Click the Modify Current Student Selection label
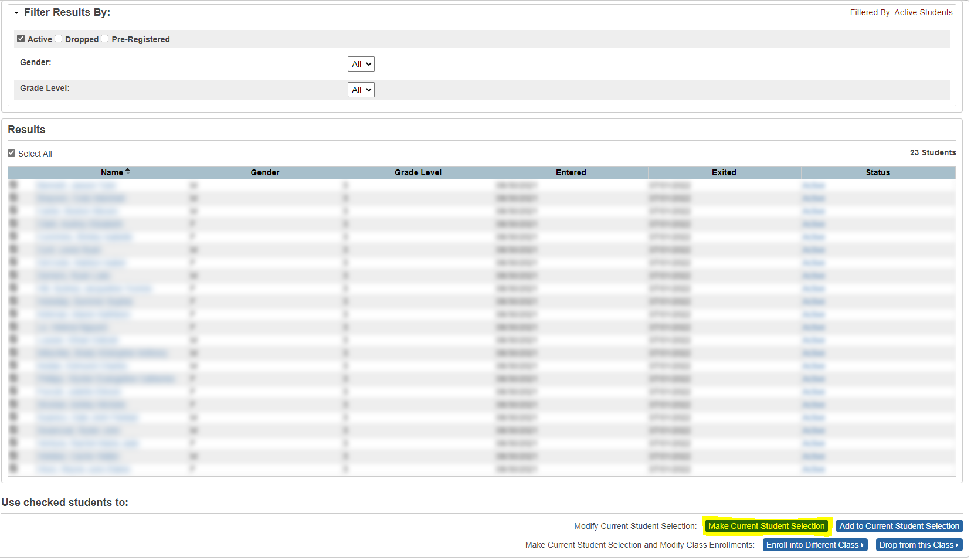Image resolution: width=971 pixels, height=560 pixels. (x=635, y=526)
